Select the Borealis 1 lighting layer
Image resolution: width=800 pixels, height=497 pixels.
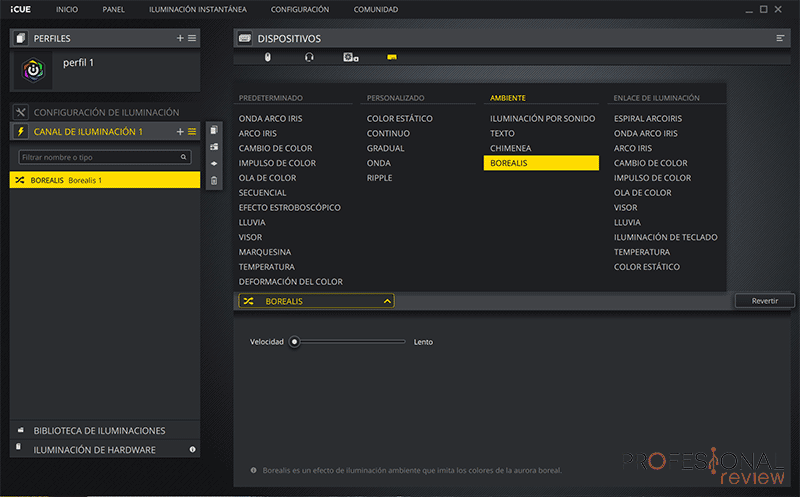(105, 180)
